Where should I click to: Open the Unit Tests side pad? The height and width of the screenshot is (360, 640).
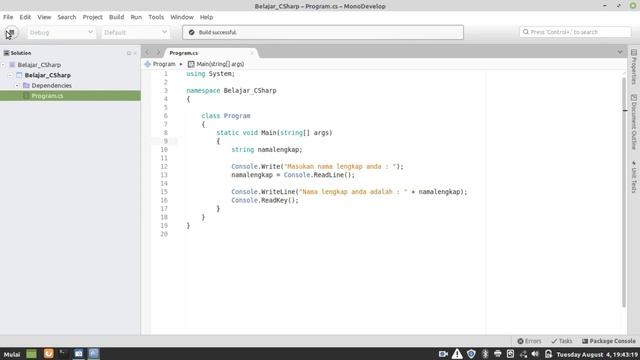pyautogui.click(x=634, y=176)
